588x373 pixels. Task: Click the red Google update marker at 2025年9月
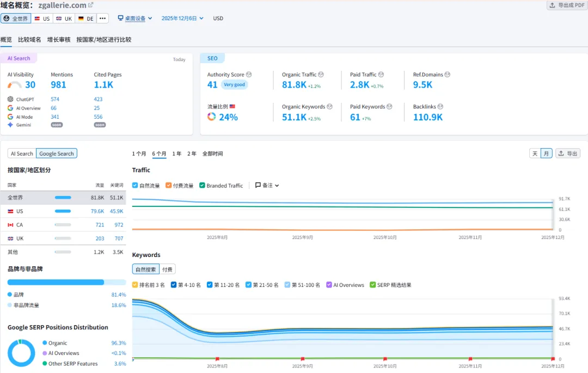click(302, 359)
